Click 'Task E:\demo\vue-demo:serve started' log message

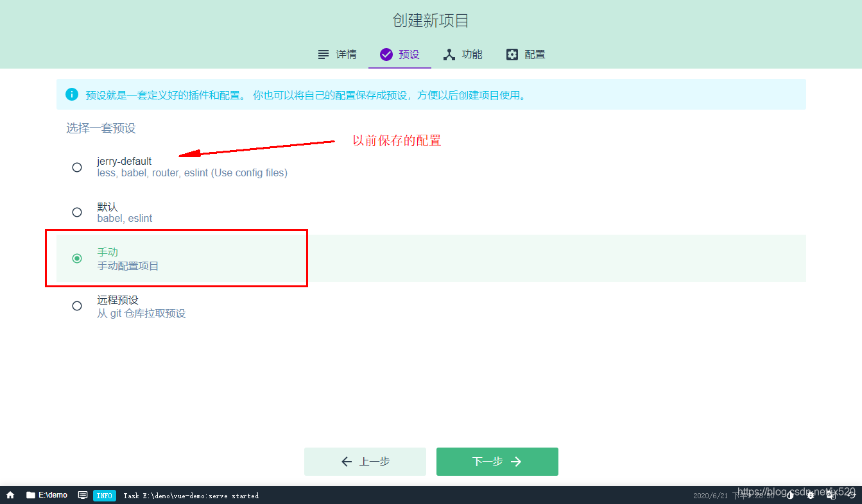pyautogui.click(x=191, y=496)
